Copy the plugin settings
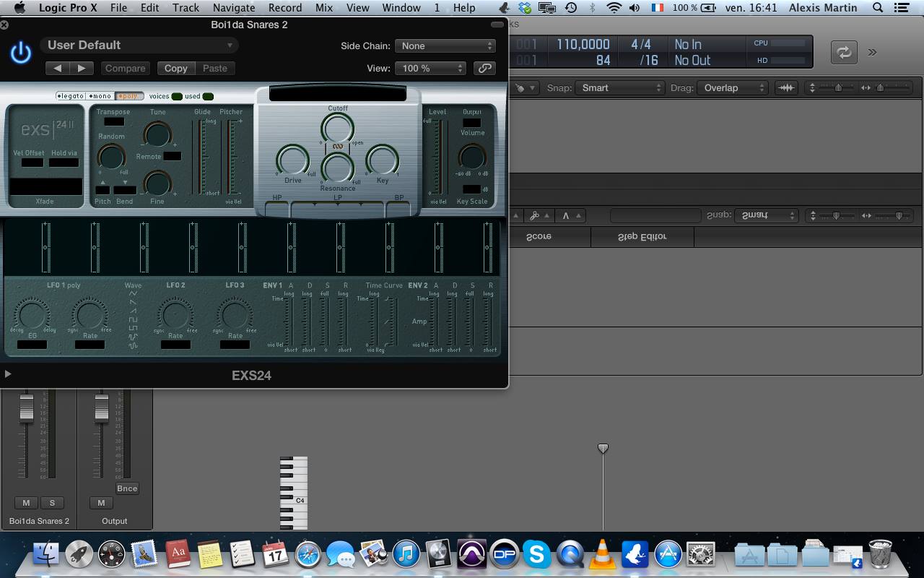Screen dimensions: 924x578 pos(176,68)
